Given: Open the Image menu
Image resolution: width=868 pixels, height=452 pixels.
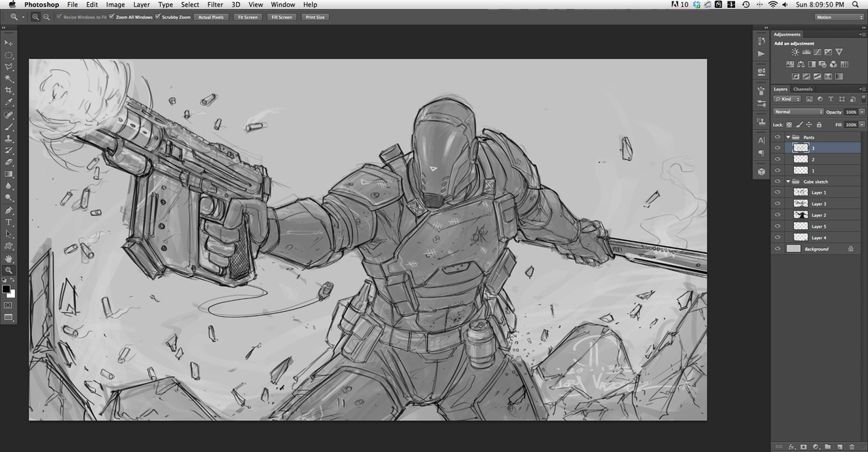Looking at the screenshot, I should click(115, 5).
